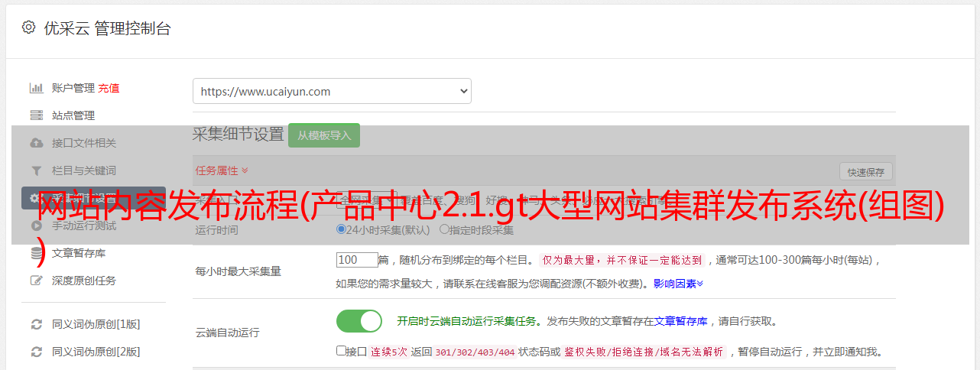This screenshot has width=980, height=370.
Task: Click the red 充值 recharge link
Action: click(109, 88)
